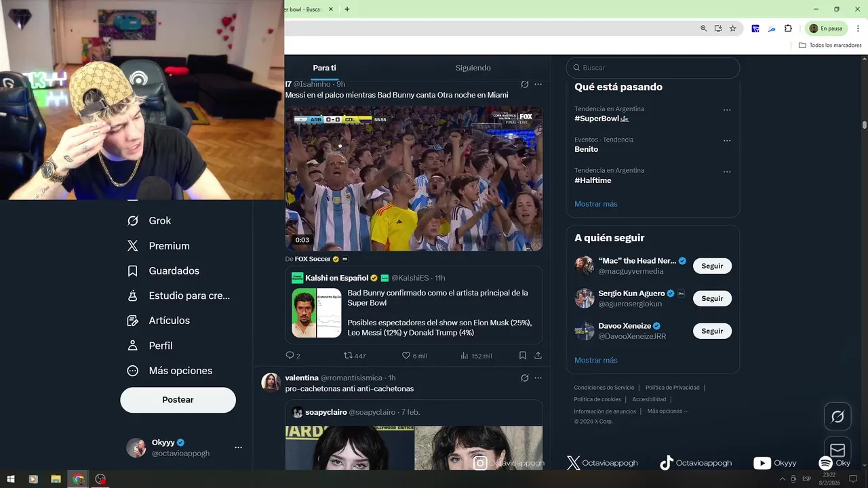Screen dimensions: 868x488
Task: Open Chrome profile En pausa chip
Action: (x=826, y=28)
